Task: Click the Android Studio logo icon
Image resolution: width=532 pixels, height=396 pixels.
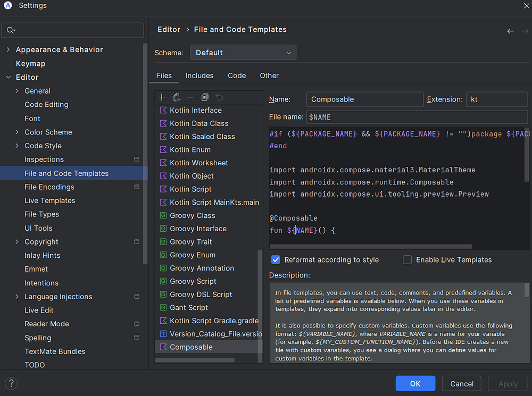Action: pos(8,5)
